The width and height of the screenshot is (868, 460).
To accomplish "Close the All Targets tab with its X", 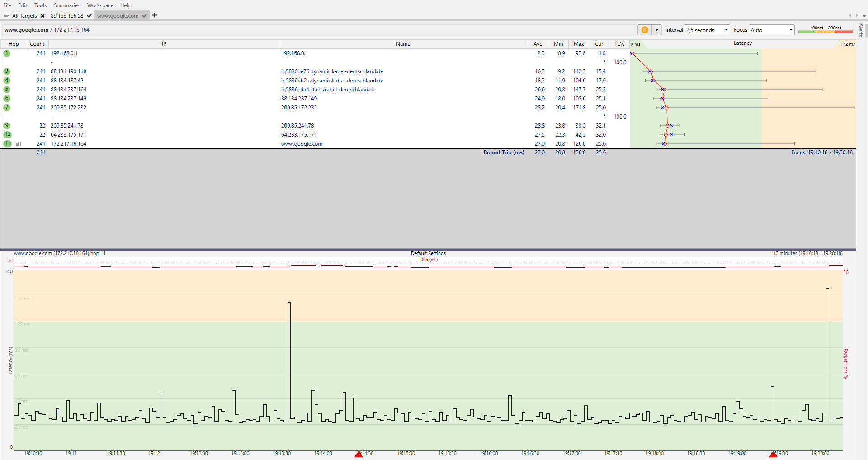I will [42, 16].
